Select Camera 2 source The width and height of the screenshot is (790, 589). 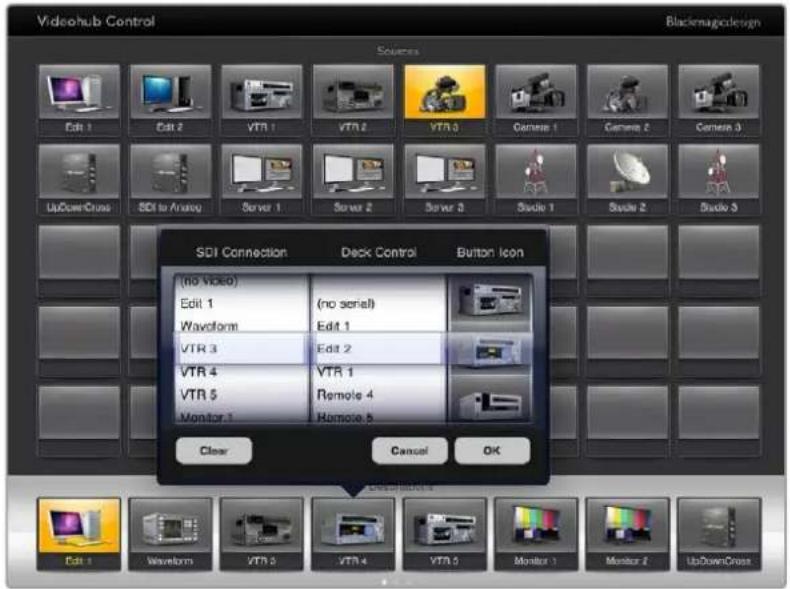(627, 99)
